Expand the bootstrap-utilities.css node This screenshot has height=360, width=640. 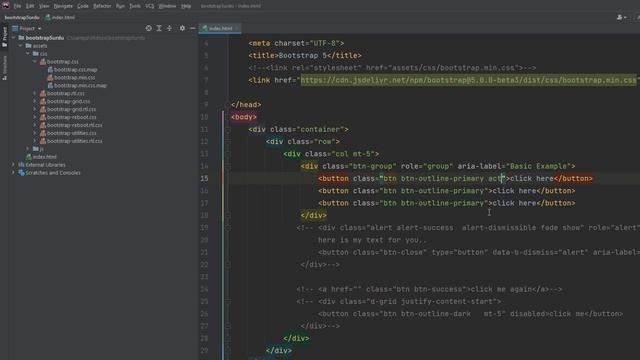35,133
